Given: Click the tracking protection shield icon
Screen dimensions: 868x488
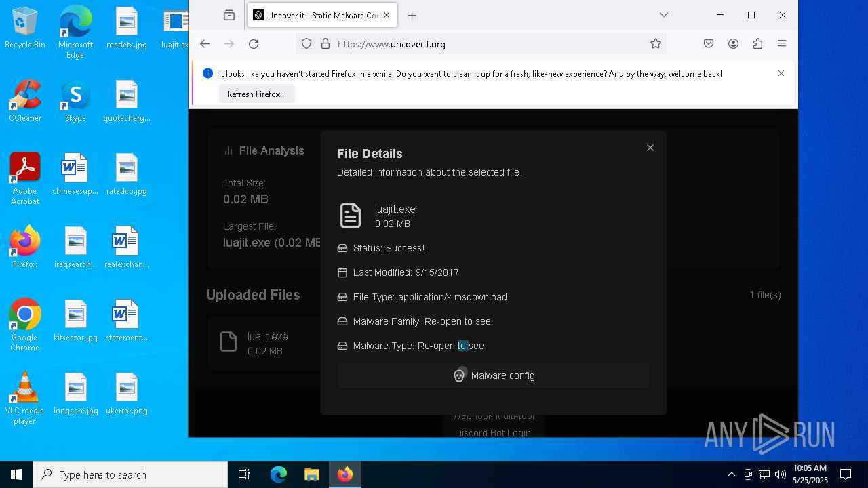Looking at the screenshot, I should (307, 44).
